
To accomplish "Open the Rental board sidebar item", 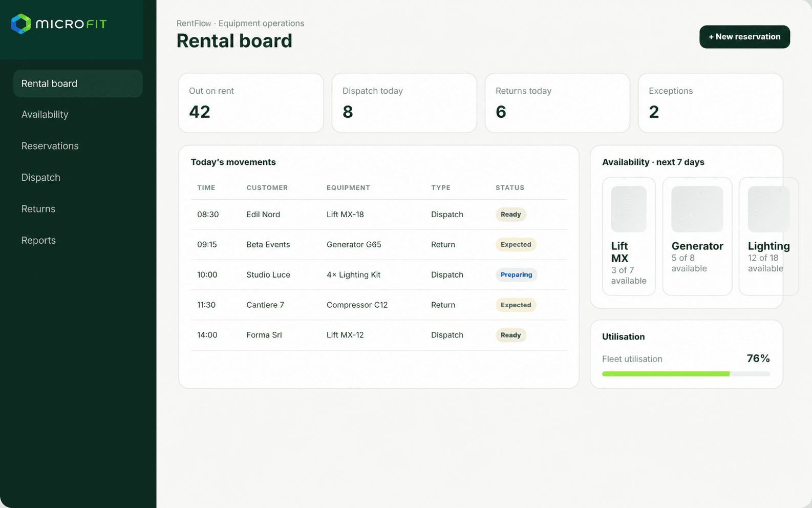I will 78,83.
